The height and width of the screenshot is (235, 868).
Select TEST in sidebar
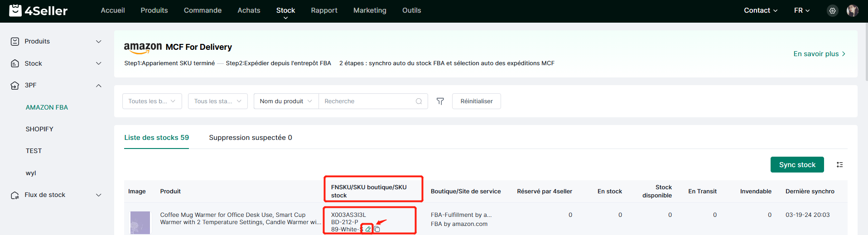34,151
